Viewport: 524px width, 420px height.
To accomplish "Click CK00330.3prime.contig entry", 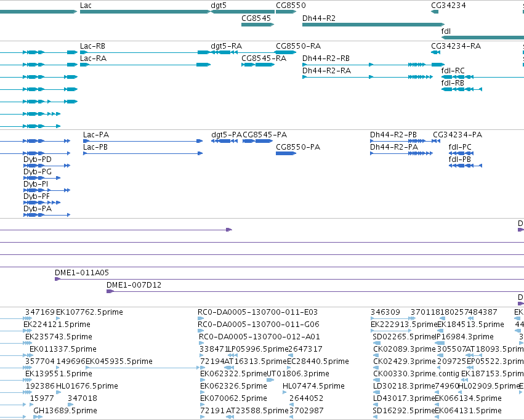I will pyautogui.click(x=416, y=374).
